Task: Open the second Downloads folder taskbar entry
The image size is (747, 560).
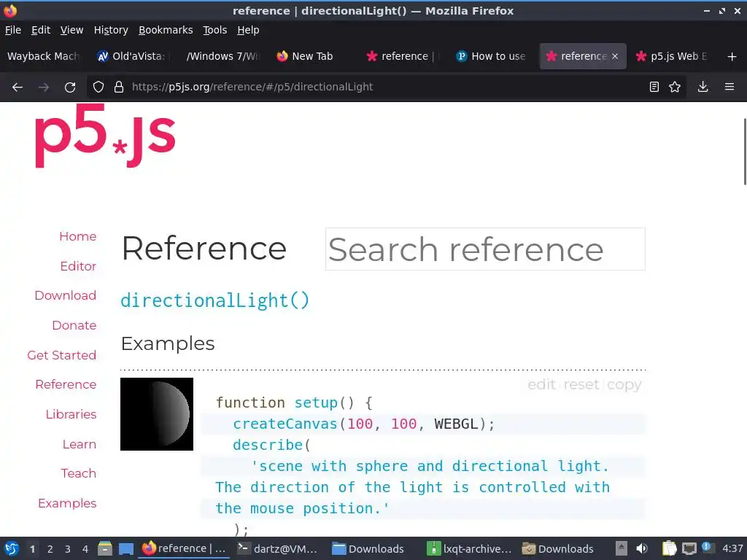Action: pos(558,548)
